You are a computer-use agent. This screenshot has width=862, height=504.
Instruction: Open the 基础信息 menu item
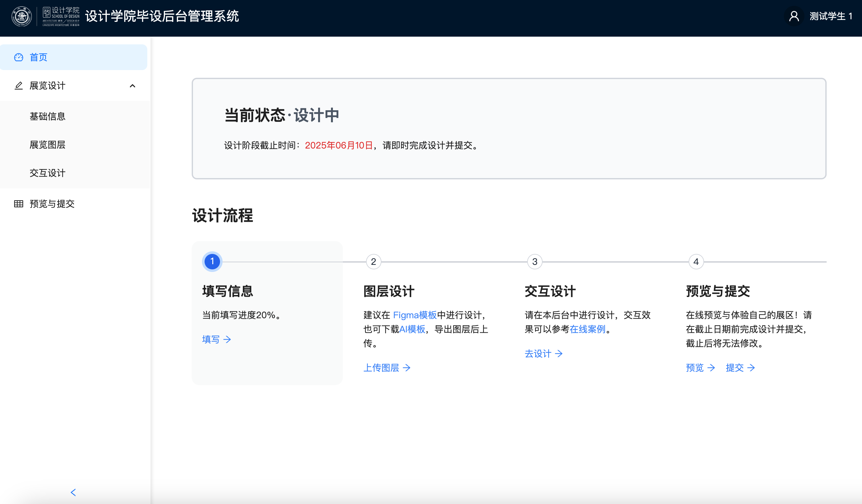click(x=47, y=116)
